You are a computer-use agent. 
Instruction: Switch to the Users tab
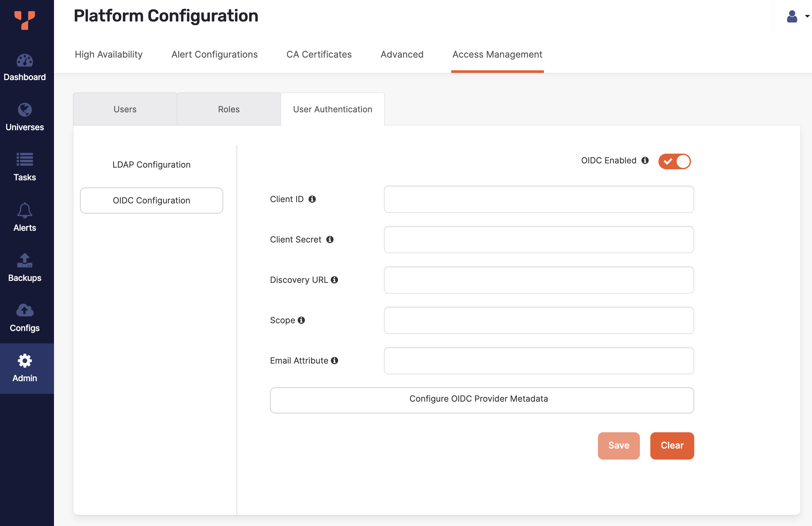[x=125, y=109]
